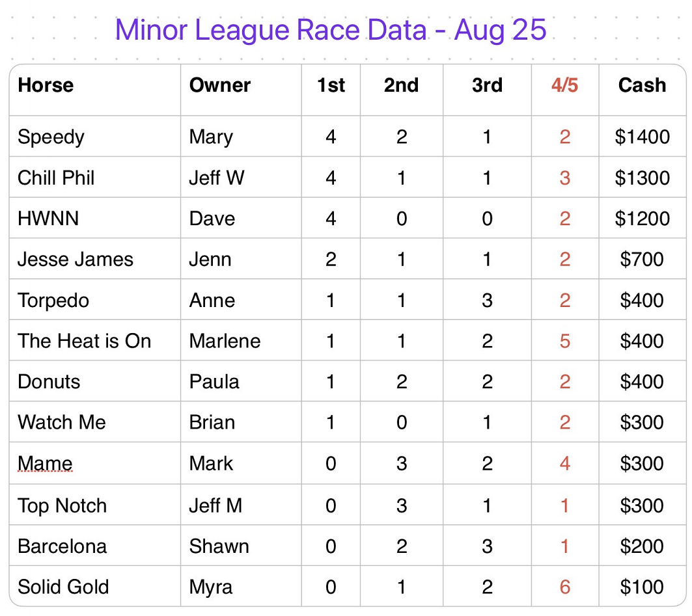The width and height of the screenshot is (692, 616).
Task: Select the Owner column header
Action: click(x=241, y=90)
